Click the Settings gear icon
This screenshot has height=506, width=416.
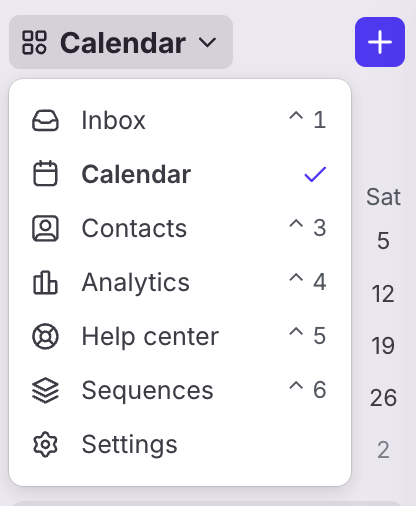click(45, 444)
